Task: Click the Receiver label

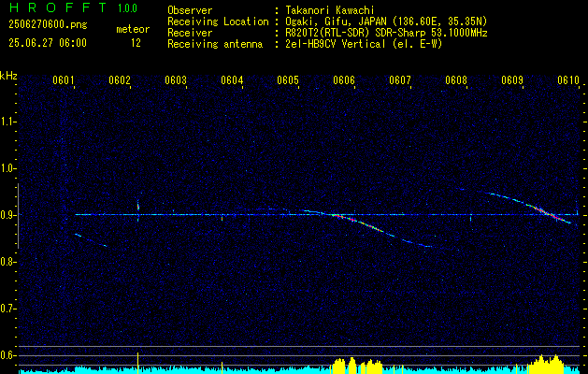Action: pos(190,33)
